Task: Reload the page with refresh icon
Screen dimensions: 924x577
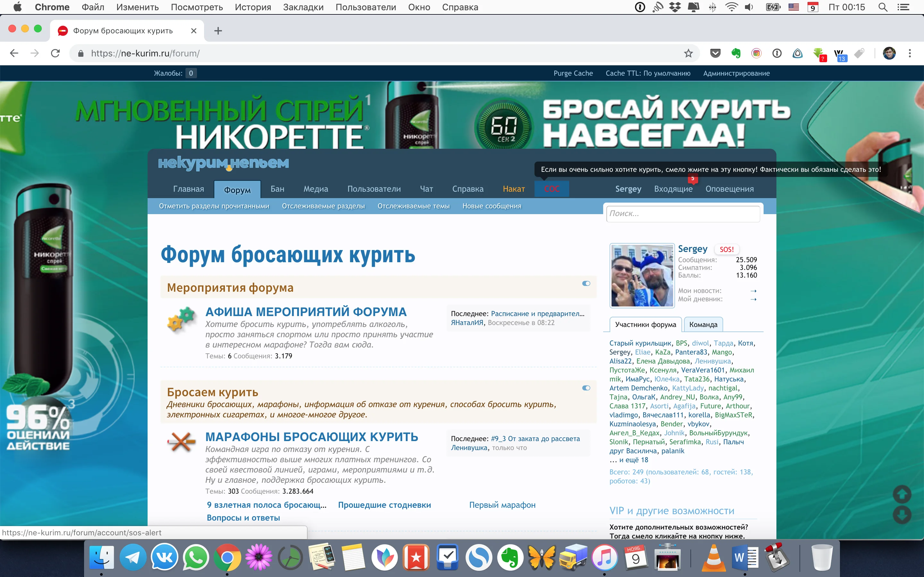Action: pos(56,54)
